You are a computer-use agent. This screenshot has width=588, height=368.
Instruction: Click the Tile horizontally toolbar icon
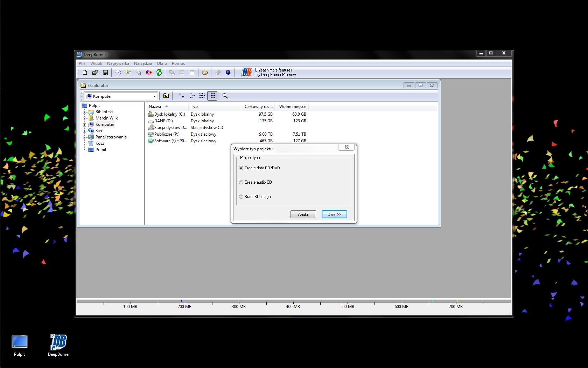182,73
